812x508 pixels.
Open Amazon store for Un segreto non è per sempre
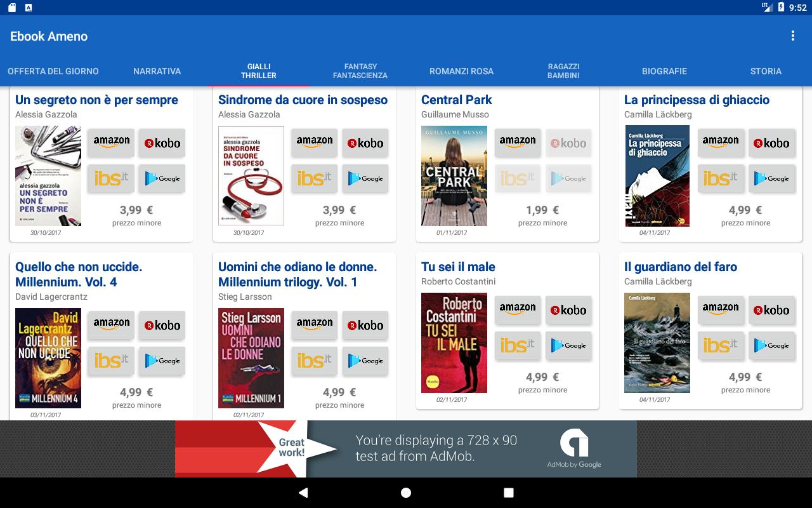coord(112,143)
